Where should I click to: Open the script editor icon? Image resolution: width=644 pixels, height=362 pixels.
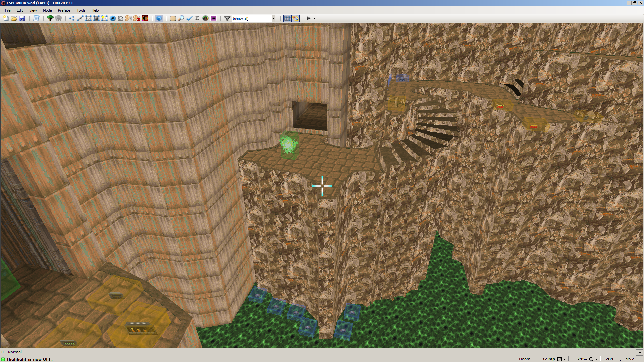coord(36,18)
